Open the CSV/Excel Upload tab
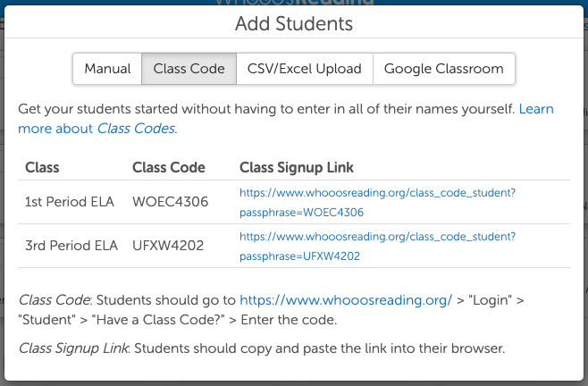 click(x=305, y=69)
